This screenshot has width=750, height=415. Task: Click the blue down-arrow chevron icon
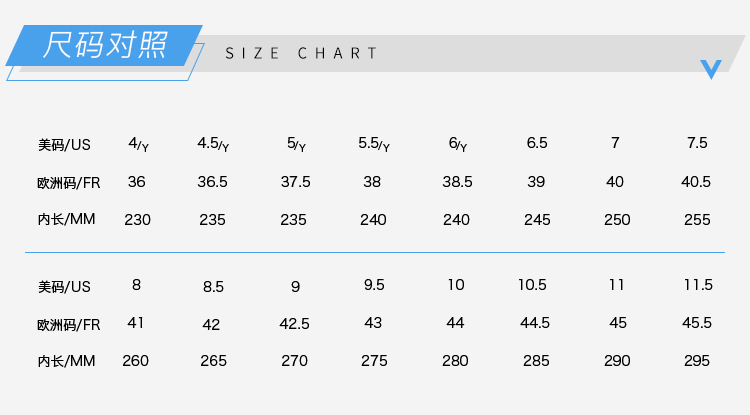tap(711, 69)
